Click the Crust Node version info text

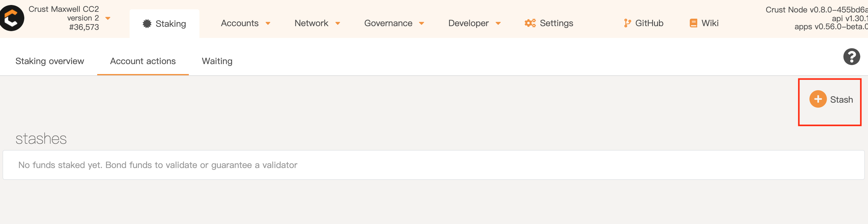tap(815, 10)
